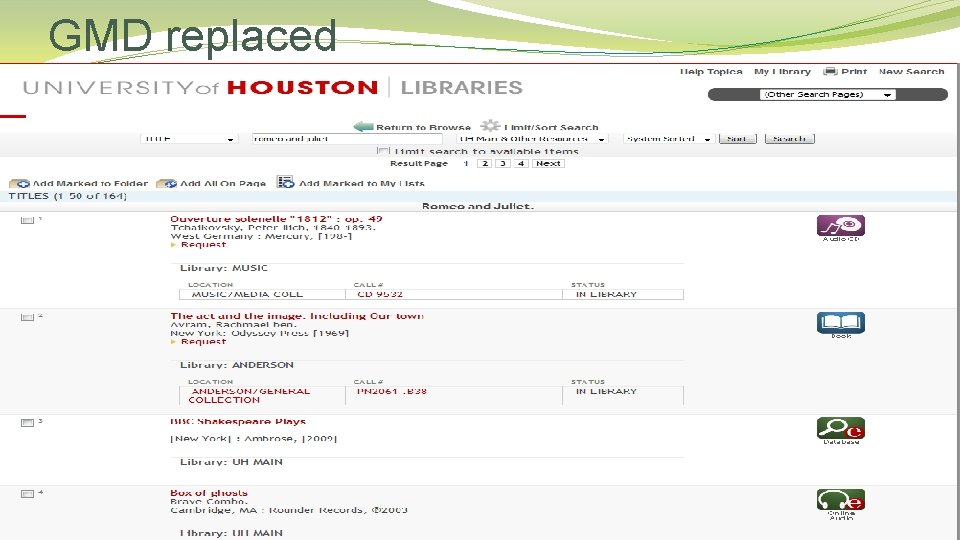Click the Request arrow under Ouverture solenelle

tap(174, 244)
